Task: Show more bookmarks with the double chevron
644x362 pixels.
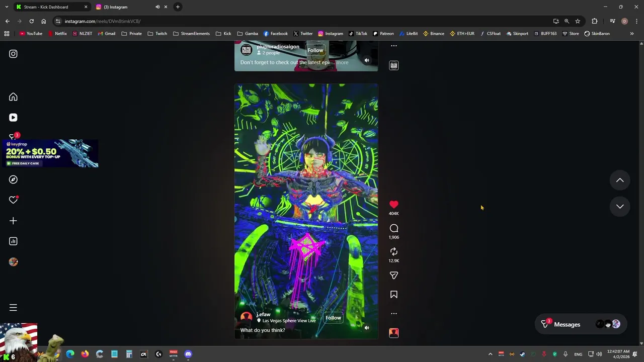Action: click(x=632, y=34)
